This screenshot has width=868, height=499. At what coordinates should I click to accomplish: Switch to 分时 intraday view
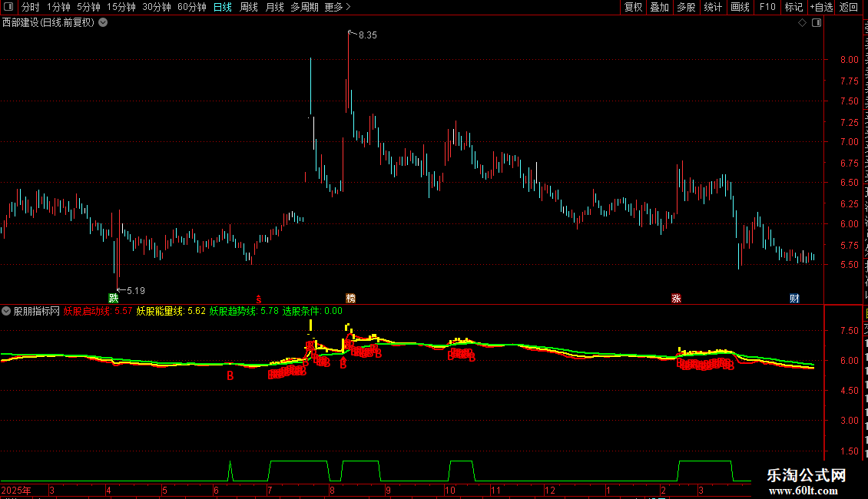coord(30,7)
